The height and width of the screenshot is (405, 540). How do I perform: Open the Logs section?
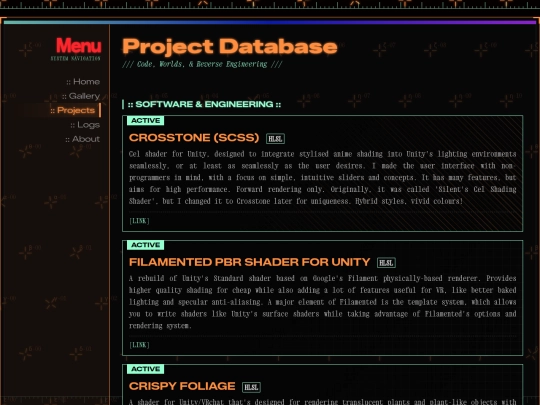(85, 125)
